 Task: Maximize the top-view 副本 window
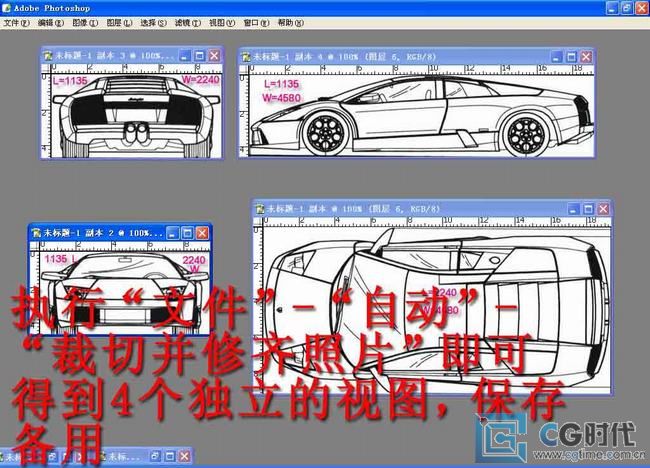[589, 209]
